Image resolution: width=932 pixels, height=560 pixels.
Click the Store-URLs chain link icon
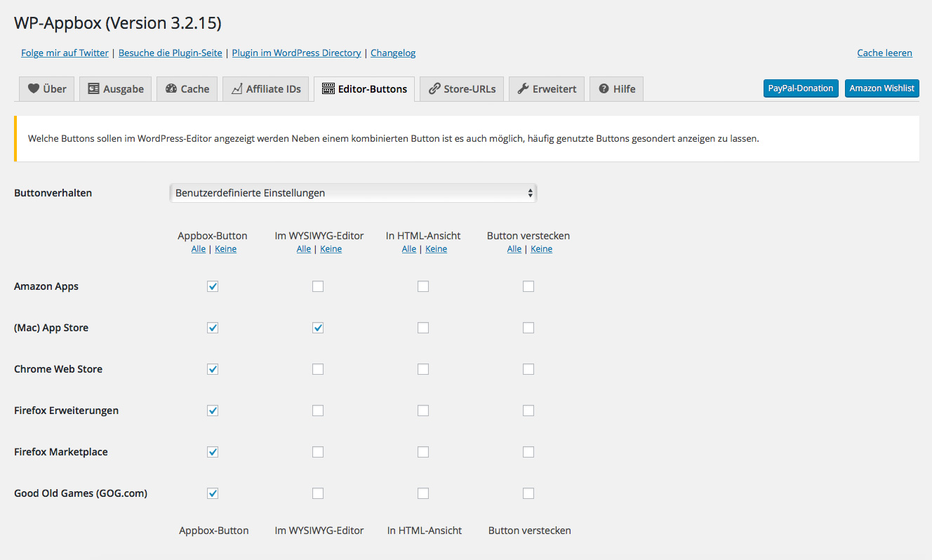[x=434, y=89]
